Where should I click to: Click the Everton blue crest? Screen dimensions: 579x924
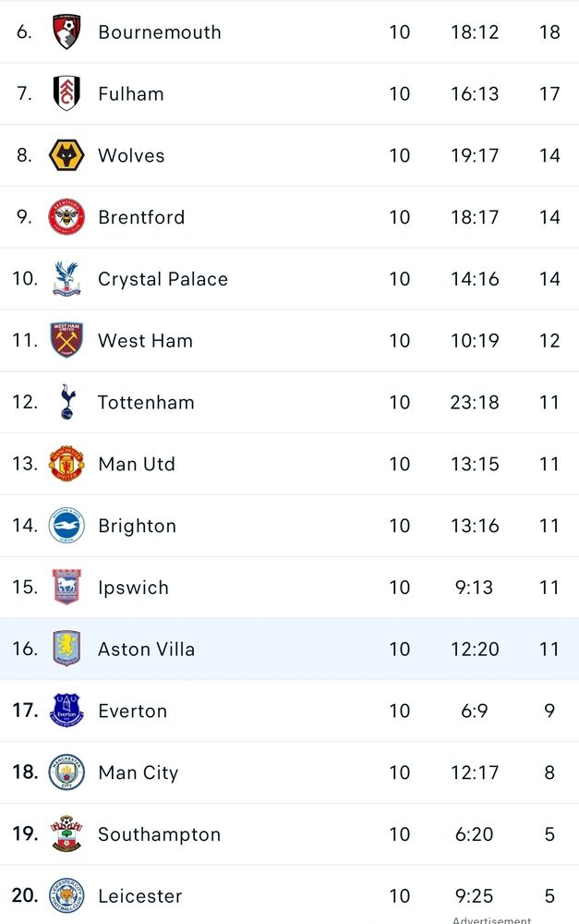coord(66,711)
